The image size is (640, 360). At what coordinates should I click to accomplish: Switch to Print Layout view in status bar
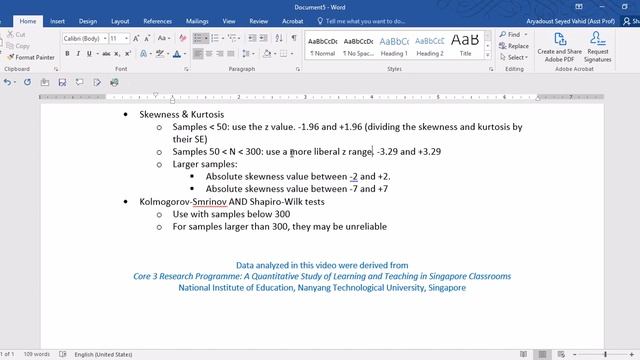542,354
